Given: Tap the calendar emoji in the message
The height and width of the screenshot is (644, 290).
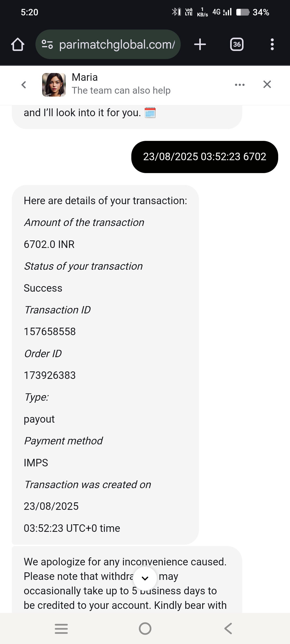Looking at the screenshot, I should (x=150, y=112).
